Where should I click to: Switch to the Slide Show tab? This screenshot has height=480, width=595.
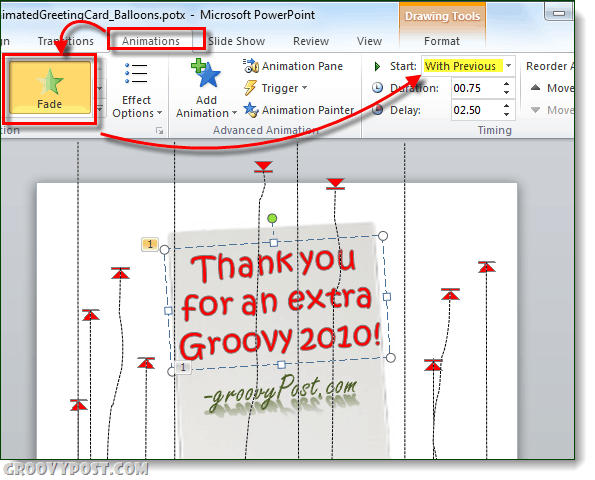point(236,41)
